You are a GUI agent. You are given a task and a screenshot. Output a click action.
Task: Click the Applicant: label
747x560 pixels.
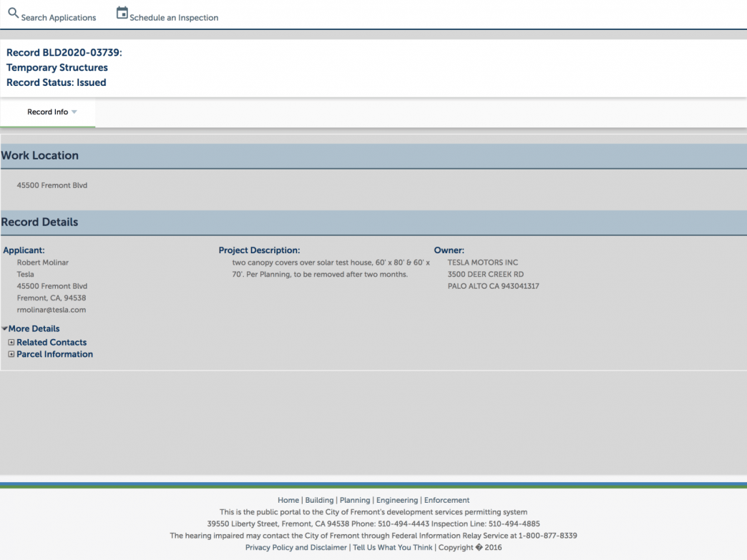[x=24, y=250]
